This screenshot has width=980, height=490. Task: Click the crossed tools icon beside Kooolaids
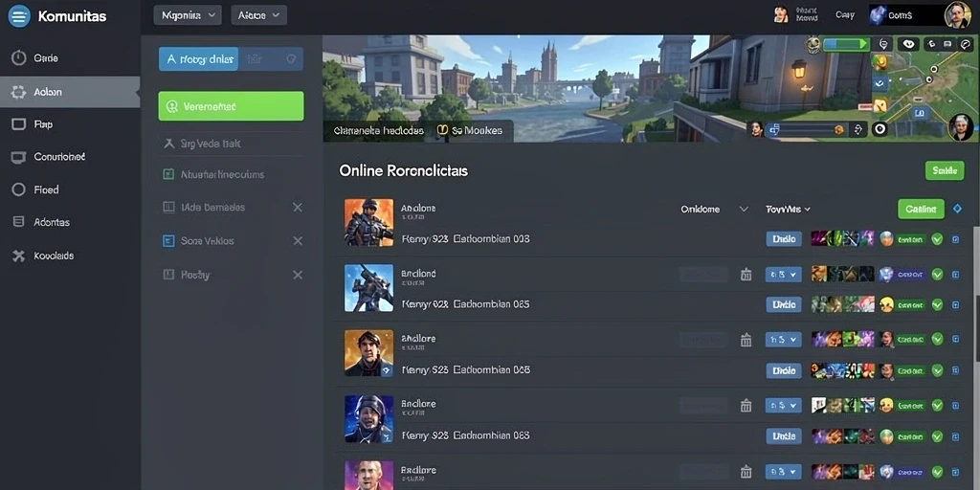click(19, 256)
